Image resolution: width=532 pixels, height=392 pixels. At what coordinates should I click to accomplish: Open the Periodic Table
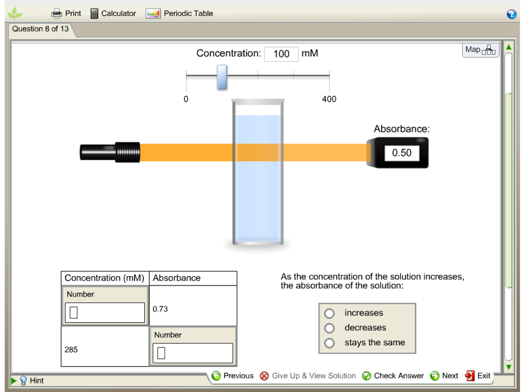tap(153, 13)
